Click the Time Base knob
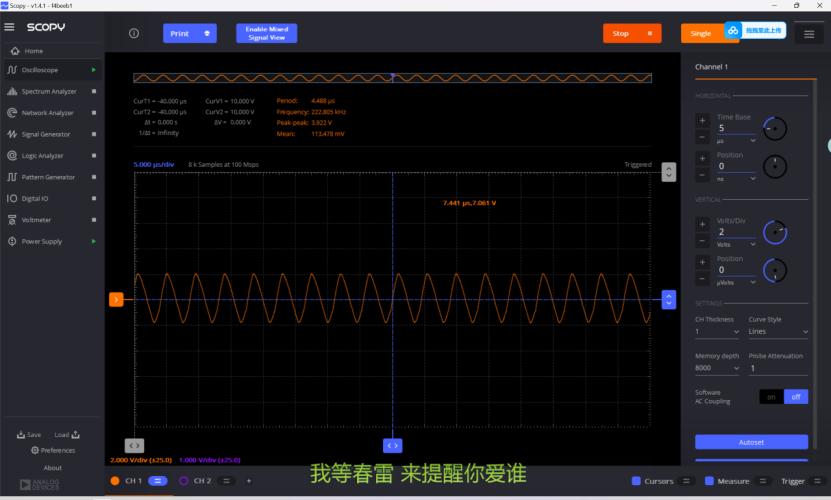 (775, 129)
